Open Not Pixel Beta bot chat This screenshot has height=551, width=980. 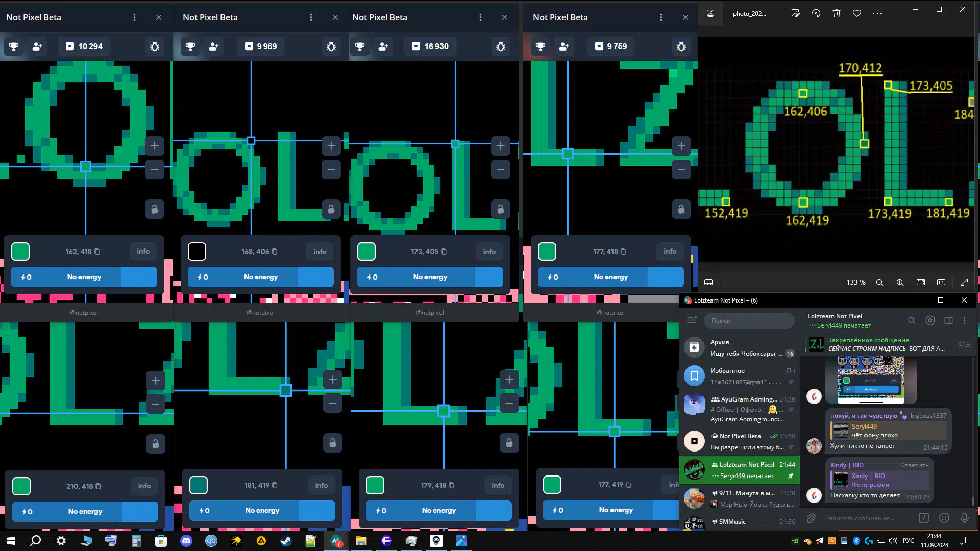click(739, 441)
